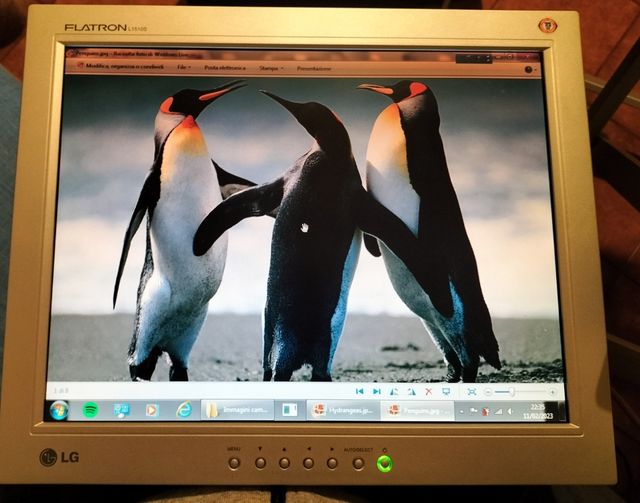Screen dimensions: 640x503
Task: Rotate the photo clockwise
Action: tap(411, 392)
